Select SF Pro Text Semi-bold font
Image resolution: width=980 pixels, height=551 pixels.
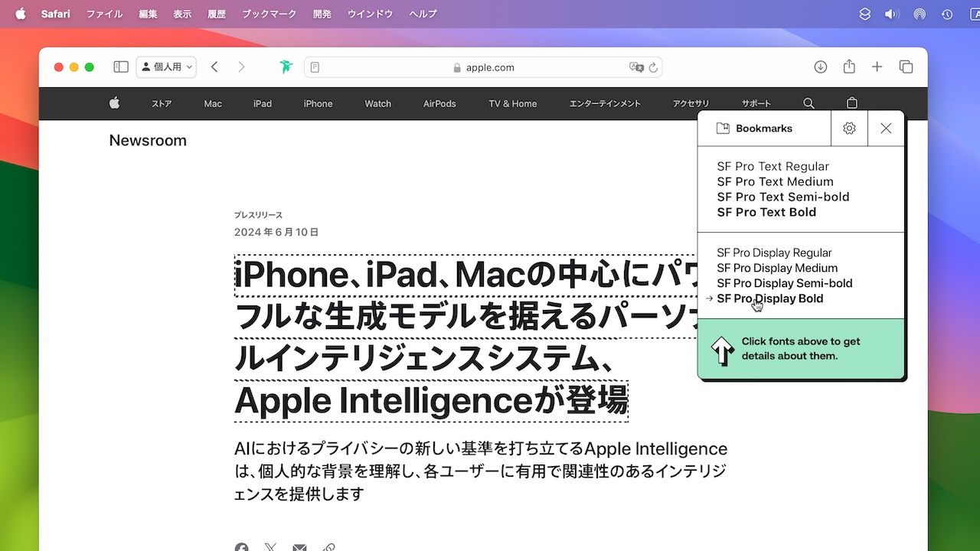point(783,197)
